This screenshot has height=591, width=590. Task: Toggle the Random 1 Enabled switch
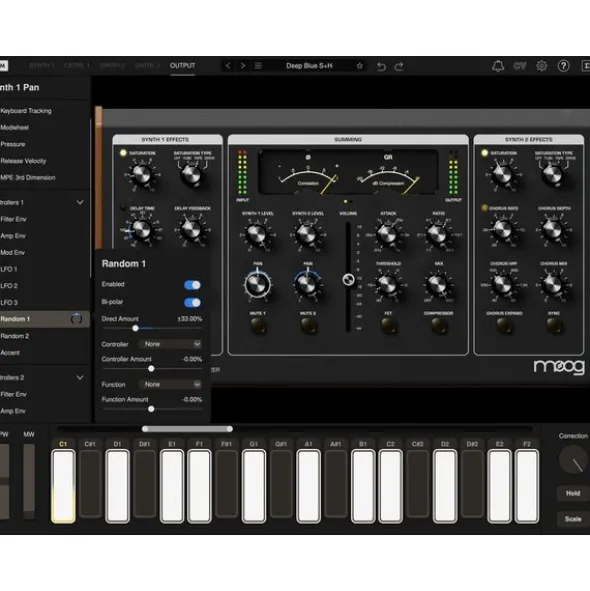click(x=192, y=285)
